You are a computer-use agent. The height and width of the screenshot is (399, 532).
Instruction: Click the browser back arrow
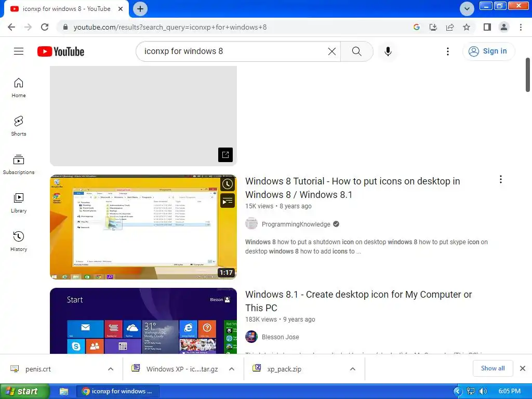tap(11, 27)
